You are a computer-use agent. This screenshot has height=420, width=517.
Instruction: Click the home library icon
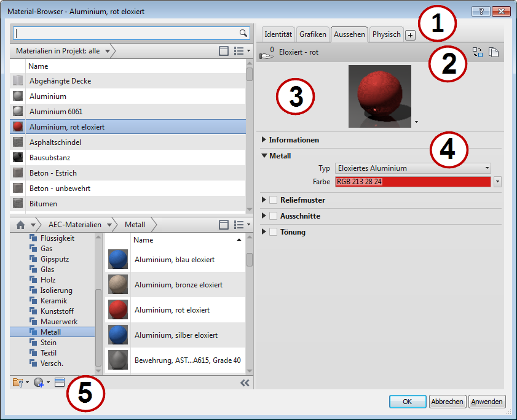pyautogui.click(x=20, y=225)
